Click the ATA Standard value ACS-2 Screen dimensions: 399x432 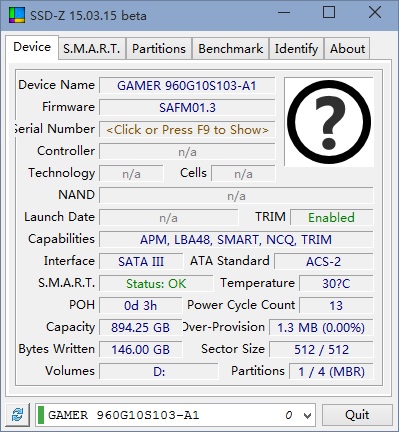324,262
